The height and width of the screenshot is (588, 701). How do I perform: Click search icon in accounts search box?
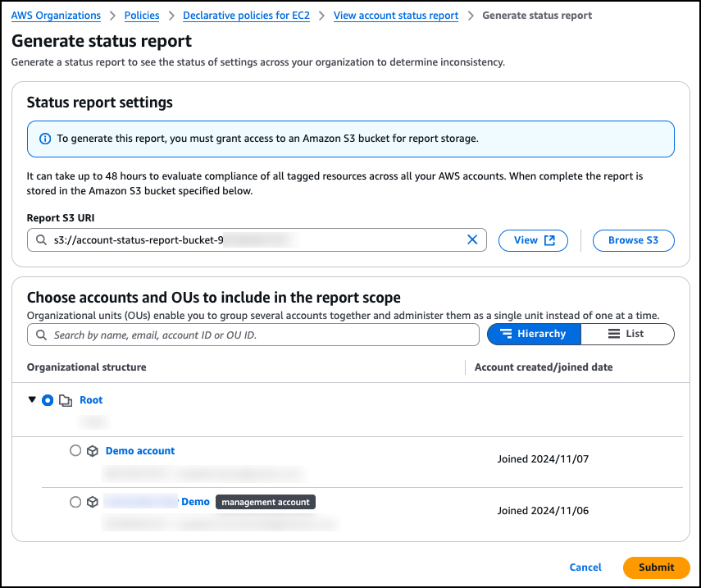click(x=41, y=335)
